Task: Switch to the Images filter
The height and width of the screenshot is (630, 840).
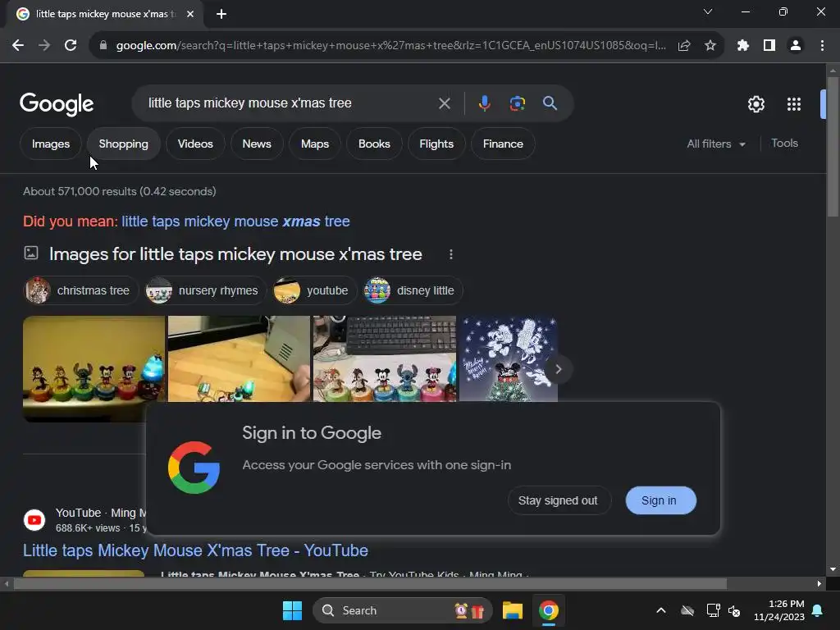Action: 51,144
